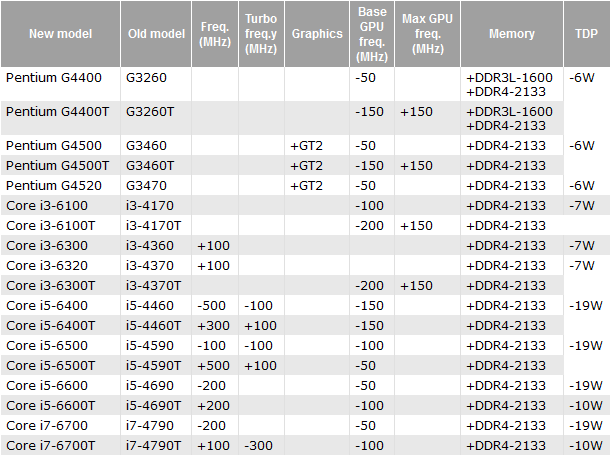The height and width of the screenshot is (456, 611).
Task: Click '-500' frequency in Core i5-6400 row
Action: (215, 305)
